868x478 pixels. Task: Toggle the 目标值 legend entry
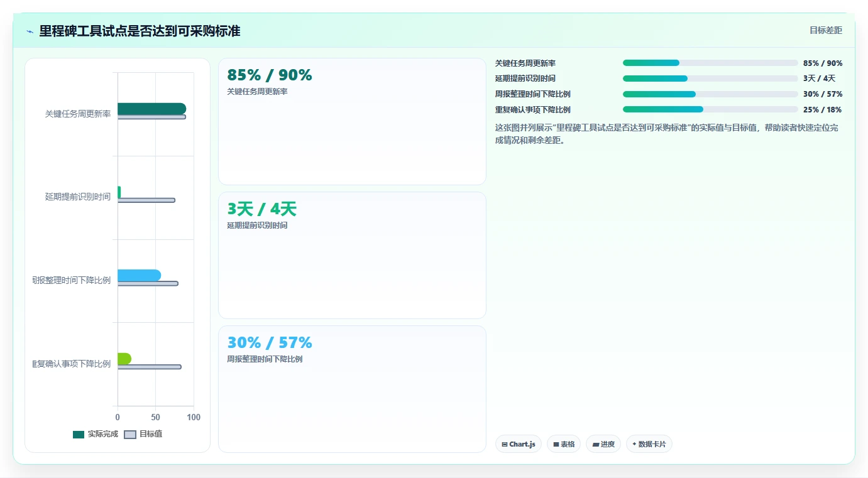tap(143, 434)
